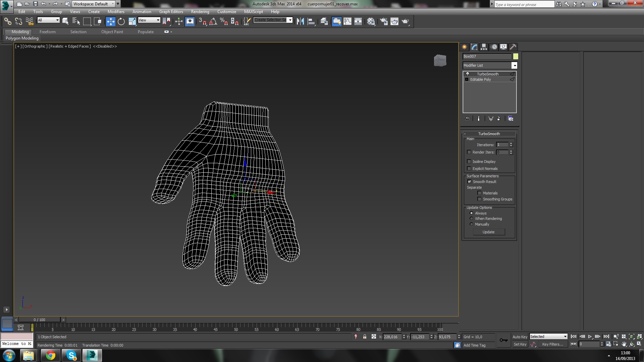Switch to the Utilities hammer panel
This screenshot has width=644, height=362.
tap(513, 47)
